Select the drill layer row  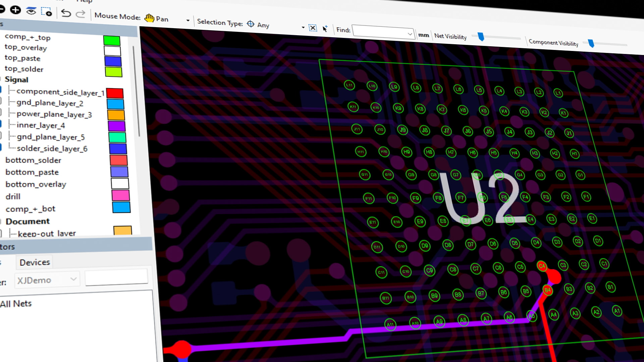coord(13,196)
